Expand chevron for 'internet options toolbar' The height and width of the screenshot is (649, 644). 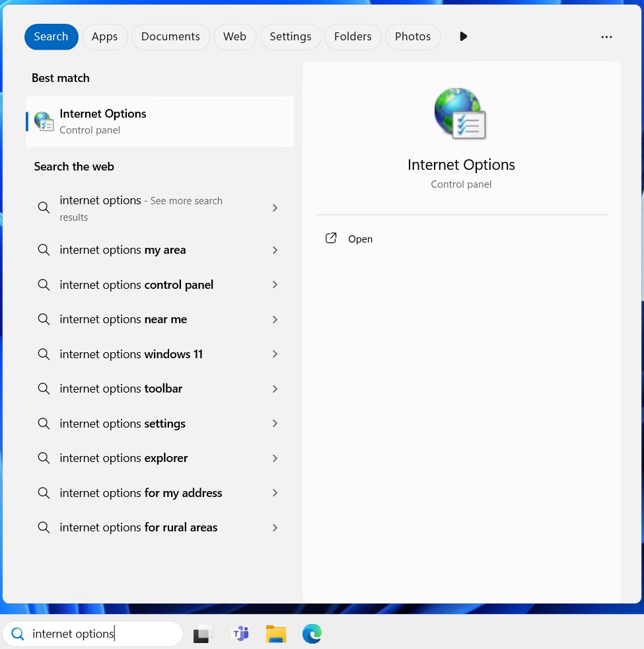click(x=275, y=389)
